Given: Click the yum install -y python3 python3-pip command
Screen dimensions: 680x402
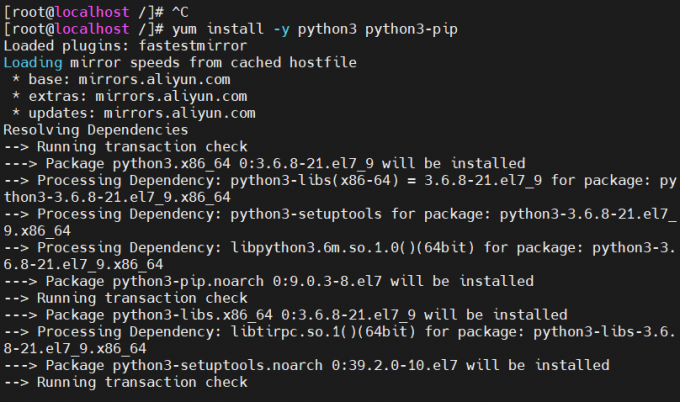Looking at the screenshot, I should [x=315, y=29].
